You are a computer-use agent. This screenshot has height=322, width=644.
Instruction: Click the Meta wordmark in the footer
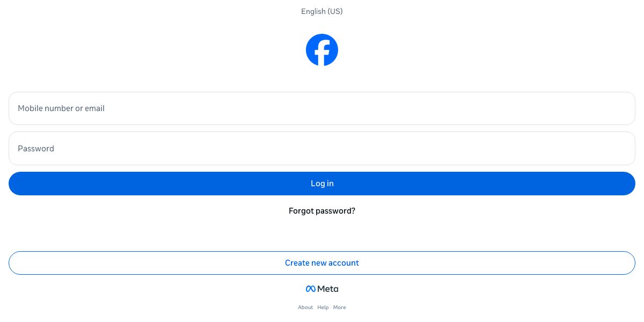point(328,289)
